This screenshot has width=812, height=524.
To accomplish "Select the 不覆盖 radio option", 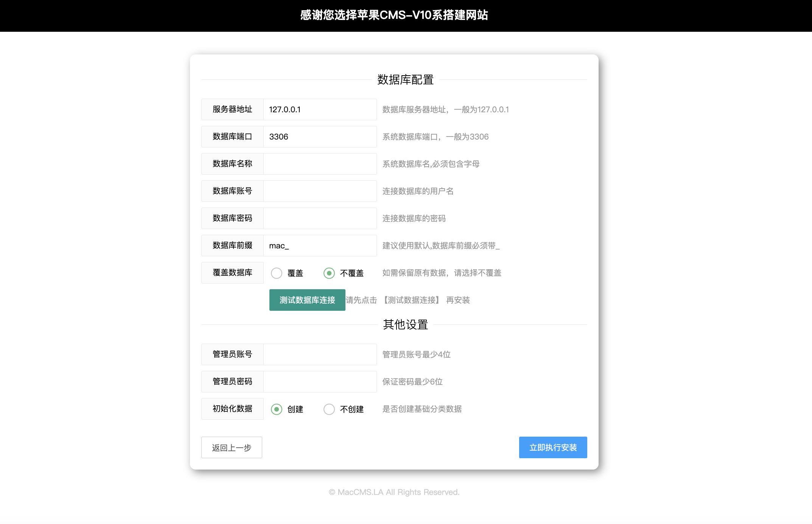I will pyautogui.click(x=329, y=273).
